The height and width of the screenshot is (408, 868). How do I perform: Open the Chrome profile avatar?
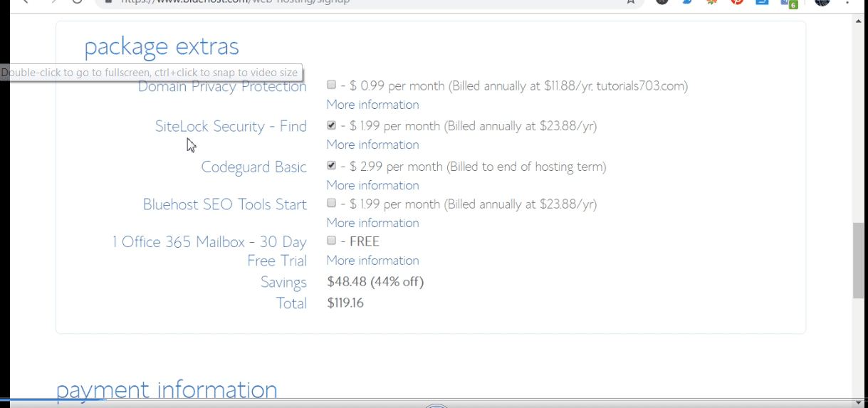[x=822, y=2]
